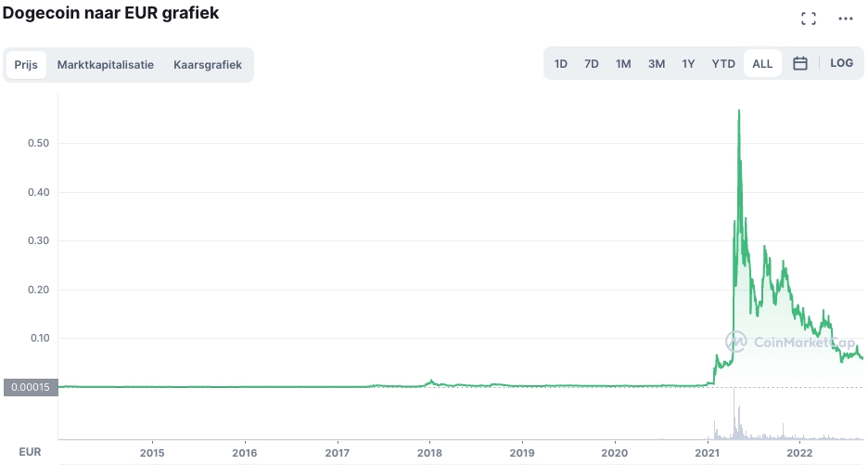Click the 2021 peak on the price line
This screenshot has width=868, height=465.
coord(738,110)
